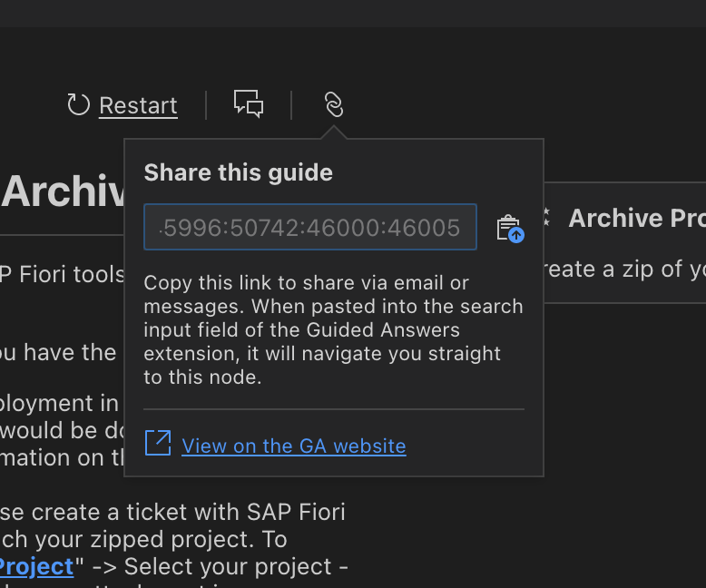Toggle the share link chain icon
The image size is (706, 588).
(x=334, y=104)
